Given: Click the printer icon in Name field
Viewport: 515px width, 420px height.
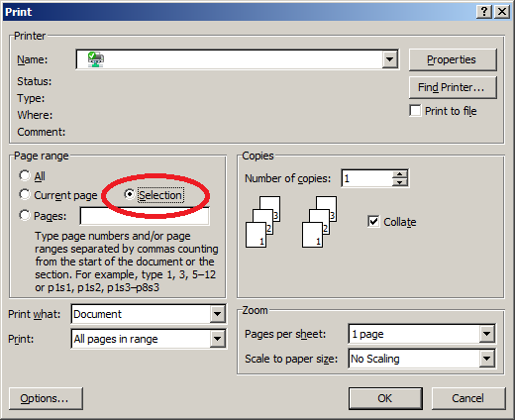Looking at the screenshot, I should click(x=96, y=59).
